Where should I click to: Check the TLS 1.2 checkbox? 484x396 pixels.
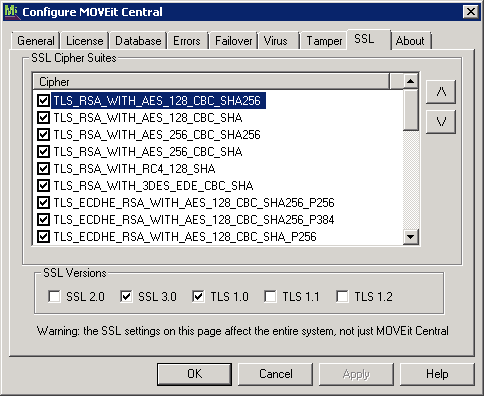(342, 296)
